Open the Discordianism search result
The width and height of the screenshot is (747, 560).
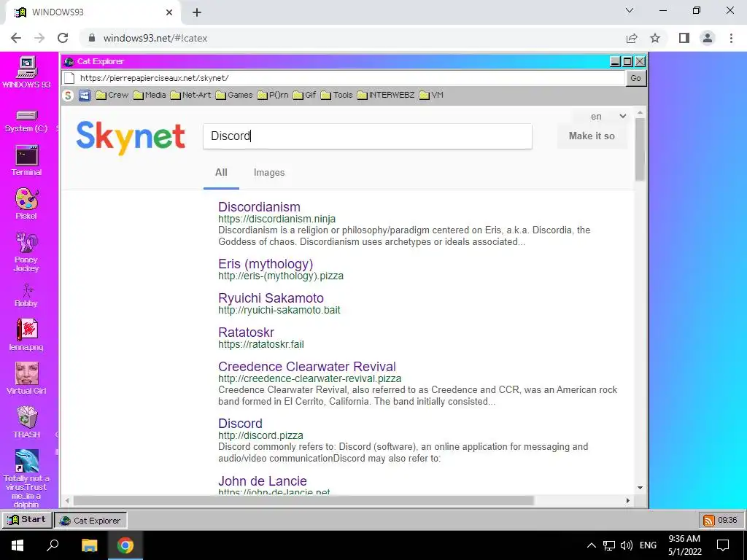(x=259, y=206)
